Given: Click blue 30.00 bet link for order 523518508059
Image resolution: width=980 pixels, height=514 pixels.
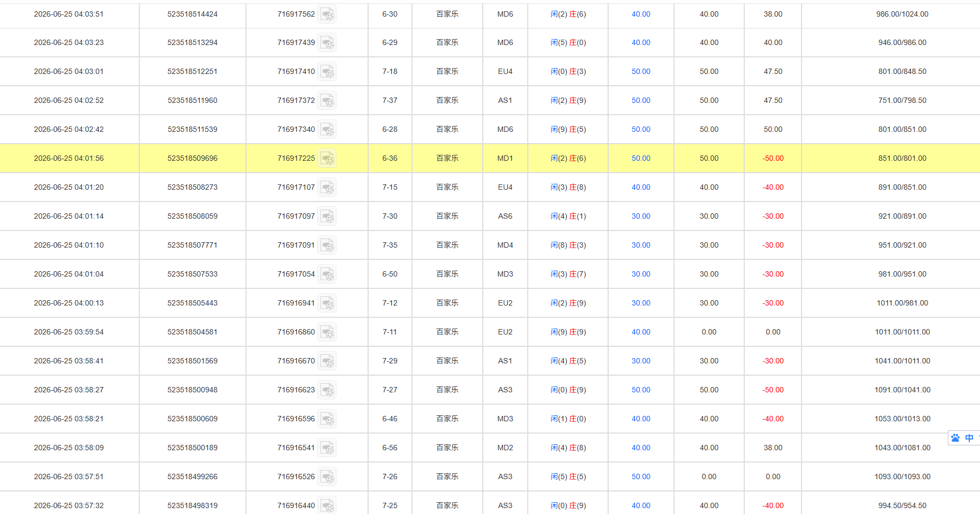Looking at the screenshot, I should 641,216.
